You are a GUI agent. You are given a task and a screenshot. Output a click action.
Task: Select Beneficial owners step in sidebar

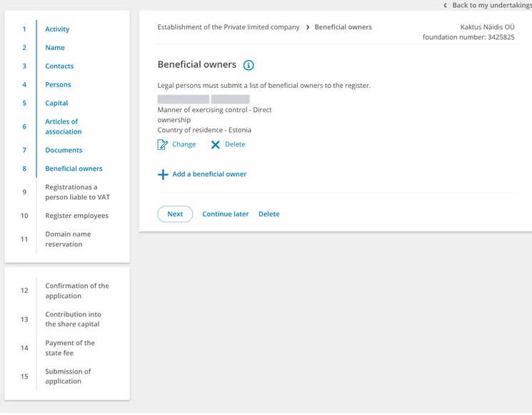pos(74,169)
